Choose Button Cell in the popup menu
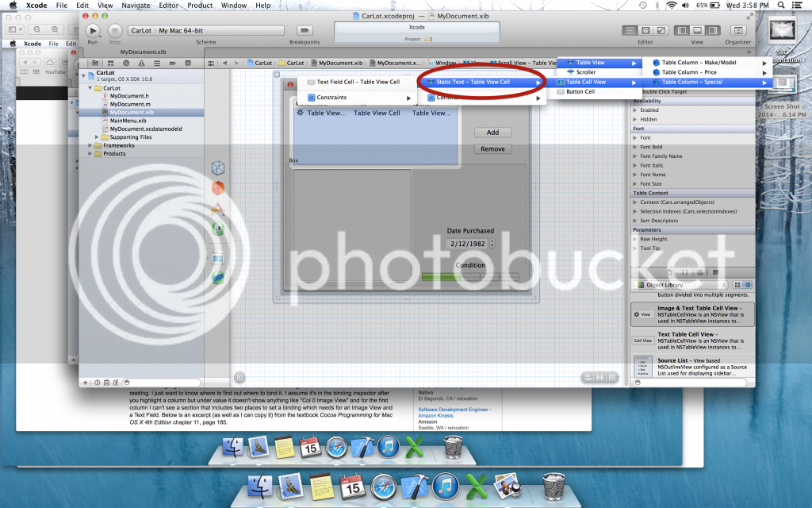Image resolution: width=812 pixels, height=508 pixels. click(593, 92)
